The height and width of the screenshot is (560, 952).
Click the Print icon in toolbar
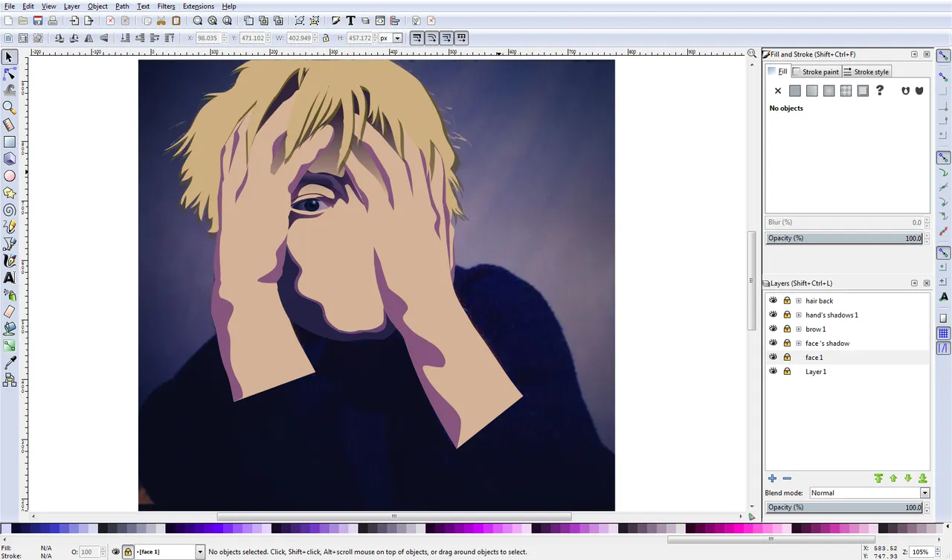pos(52,21)
